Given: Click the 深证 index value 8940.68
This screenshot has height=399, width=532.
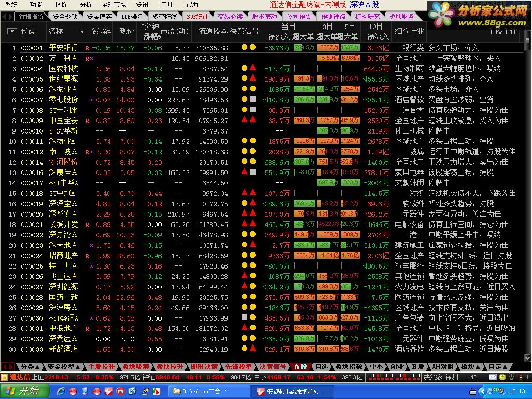Looking at the screenshot, I should click(168, 377).
